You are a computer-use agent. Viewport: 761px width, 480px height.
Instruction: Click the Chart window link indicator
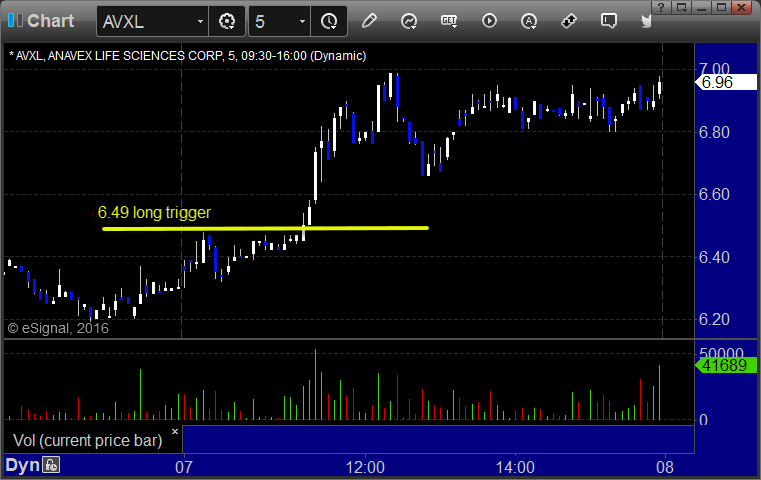coord(15,20)
